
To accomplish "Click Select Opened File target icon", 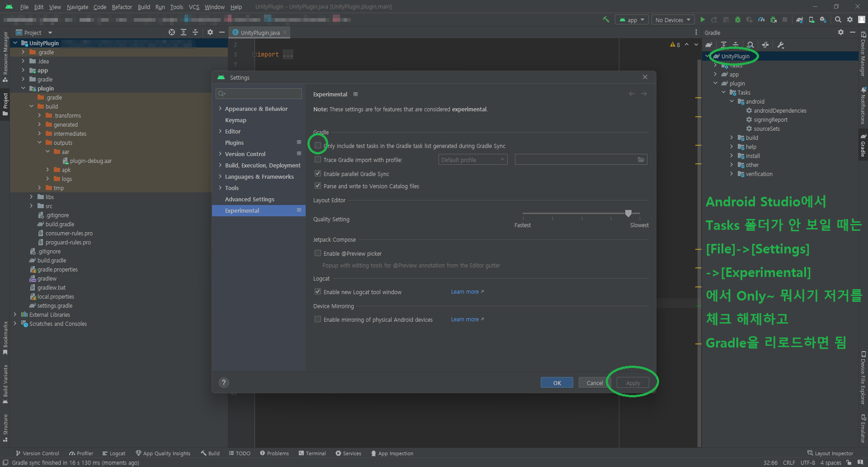I will (172, 32).
